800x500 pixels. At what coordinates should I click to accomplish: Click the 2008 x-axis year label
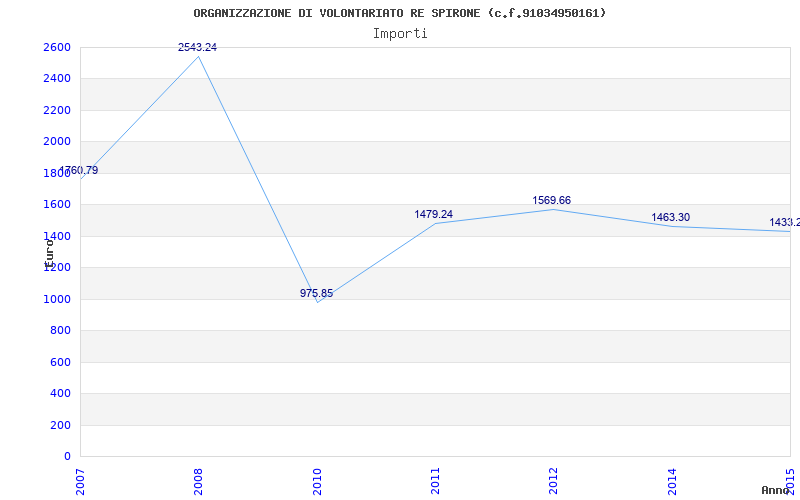point(199,480)
